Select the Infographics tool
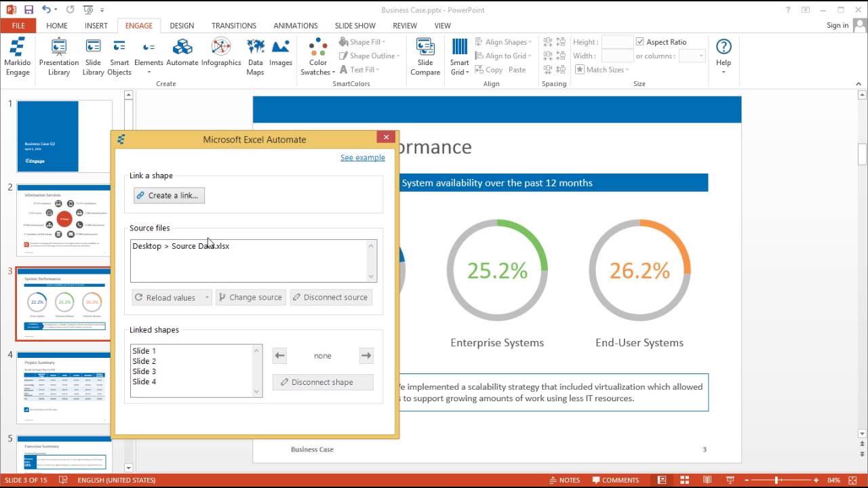The height and width of the screenshot is (488, 868). click(221, 53)
